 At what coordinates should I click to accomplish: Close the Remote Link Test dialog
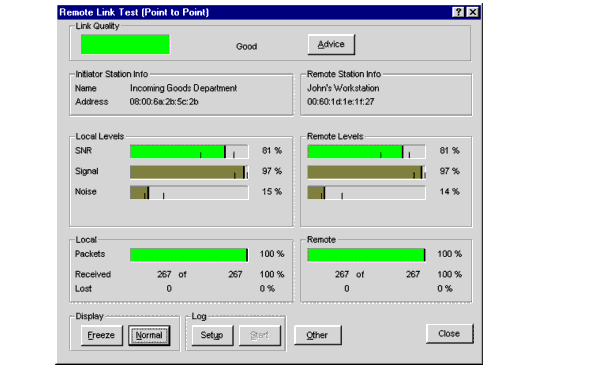coord(450,333)
